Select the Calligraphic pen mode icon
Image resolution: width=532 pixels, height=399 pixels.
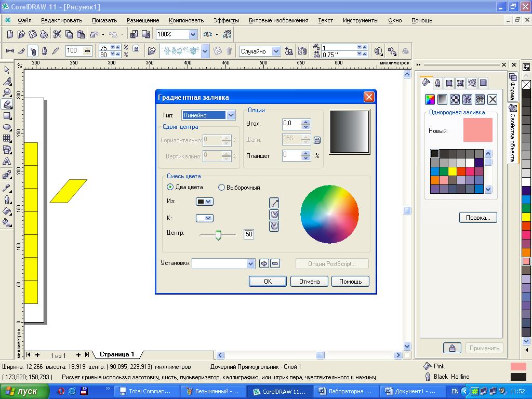point(44,51)
